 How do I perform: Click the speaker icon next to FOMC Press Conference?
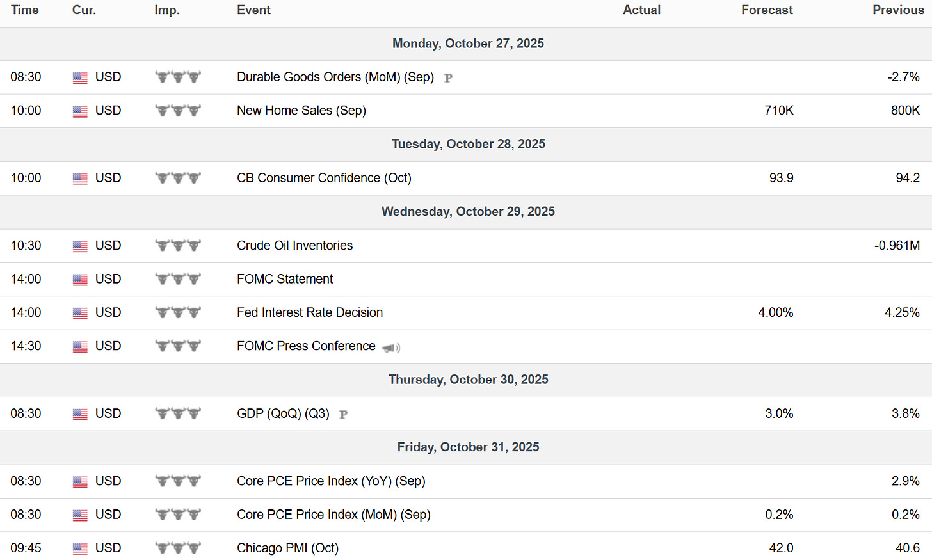[390, 348]
